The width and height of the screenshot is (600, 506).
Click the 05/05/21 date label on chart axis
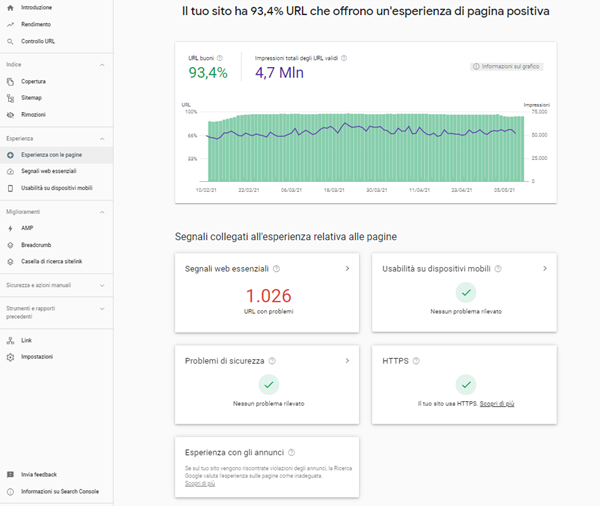pos(504,190)
